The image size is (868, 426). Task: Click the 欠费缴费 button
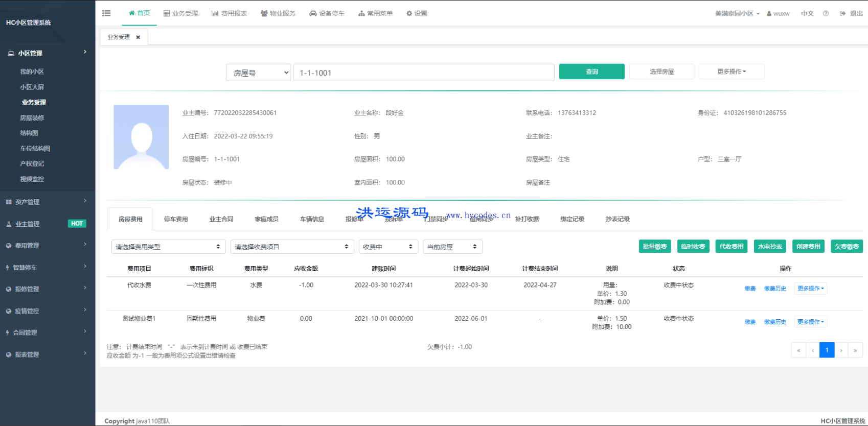[847, 246]
